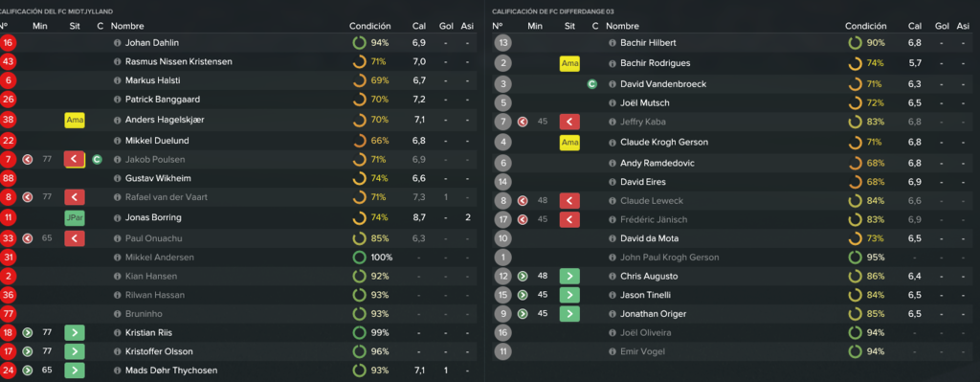Sort Midtjylland table by Condición column

[370, 26]
